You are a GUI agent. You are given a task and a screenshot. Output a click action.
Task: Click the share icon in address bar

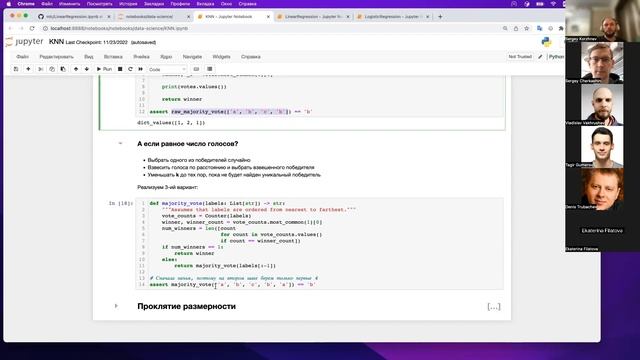pos(516,28)
